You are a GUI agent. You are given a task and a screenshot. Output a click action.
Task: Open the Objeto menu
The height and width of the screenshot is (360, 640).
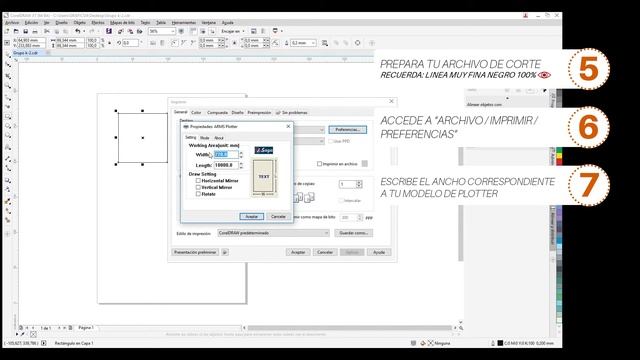point(80,23)
